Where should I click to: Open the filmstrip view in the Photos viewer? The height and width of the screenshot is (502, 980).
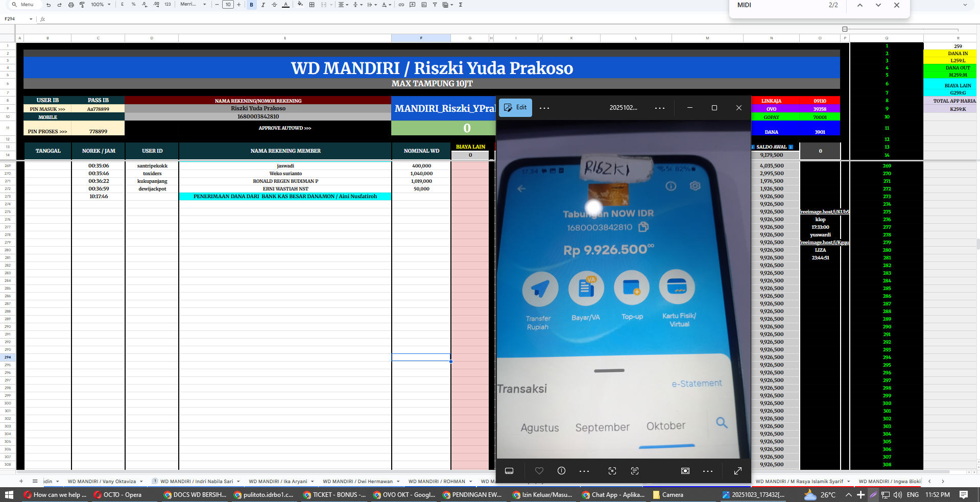509,471
